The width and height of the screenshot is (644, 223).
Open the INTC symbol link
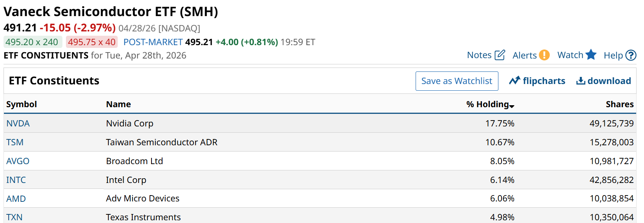pos(16,180)
